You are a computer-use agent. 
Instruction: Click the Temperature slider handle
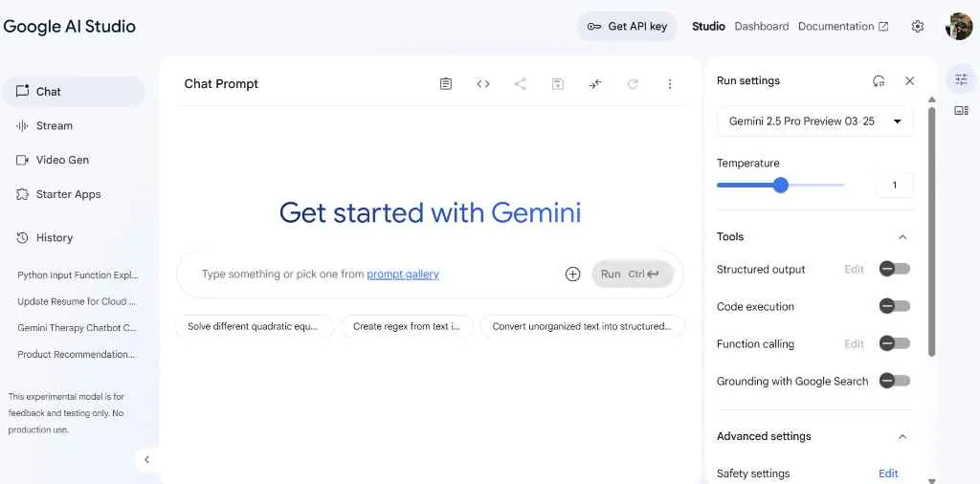[x=780, y=185]
